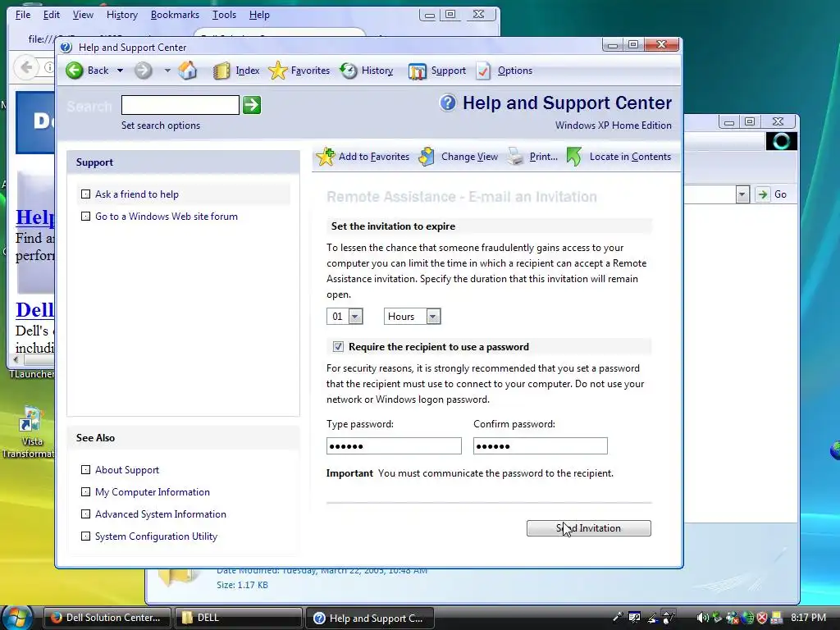This screenshot has width=840, height=630.
Task: Click the green globe network tray icon
Action: [x=747, y=618]
